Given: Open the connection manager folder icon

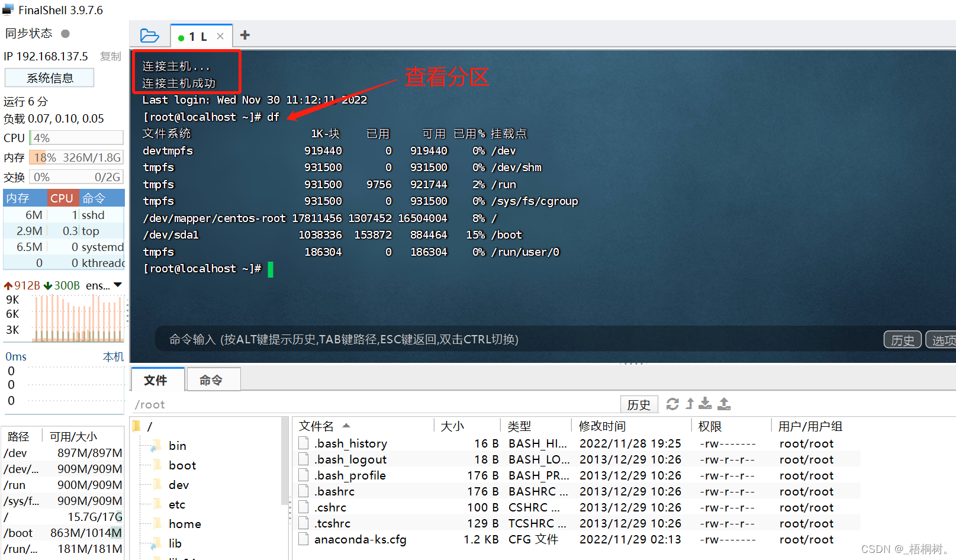Looking at the screenshot, I should [150, 36].
